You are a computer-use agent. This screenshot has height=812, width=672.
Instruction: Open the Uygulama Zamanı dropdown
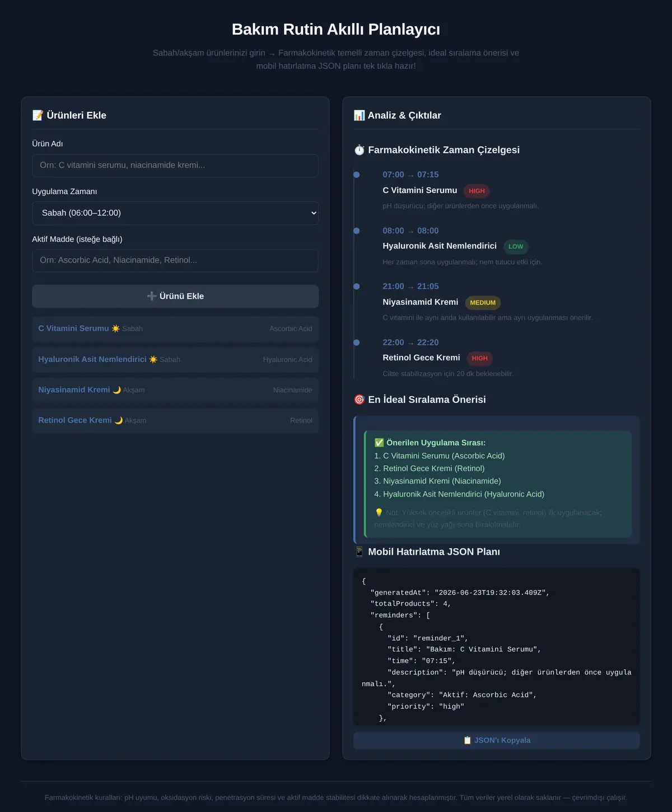click(175, 213)
